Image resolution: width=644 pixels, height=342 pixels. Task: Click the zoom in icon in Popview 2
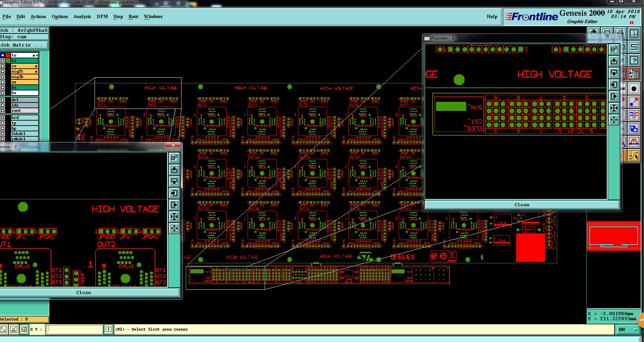pos(174,216)
